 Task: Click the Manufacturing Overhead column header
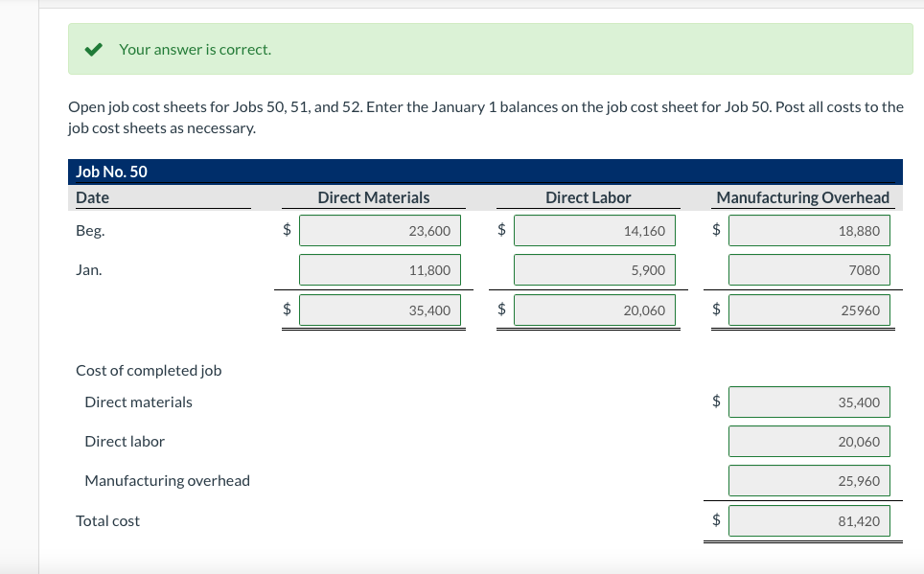pos(803,196)
